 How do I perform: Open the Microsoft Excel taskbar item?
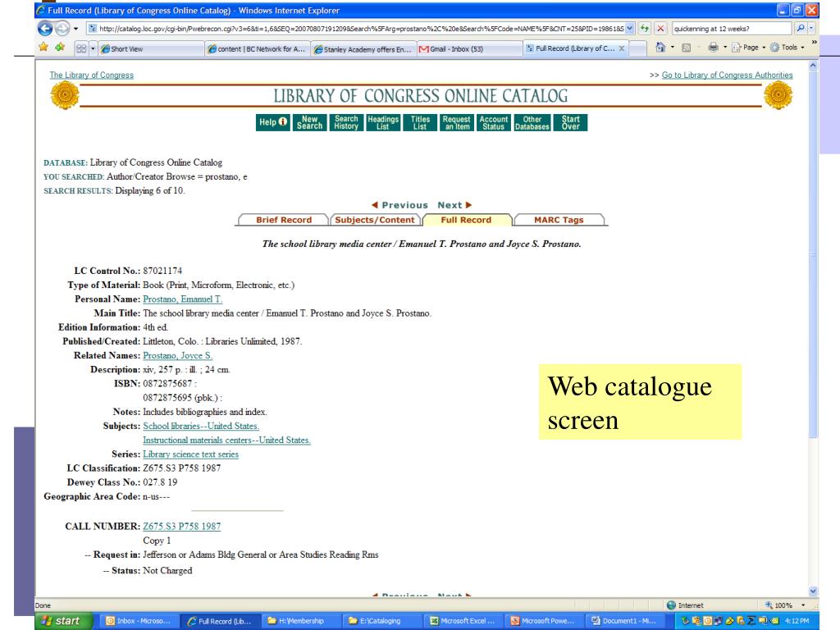(x=463, y=621)
